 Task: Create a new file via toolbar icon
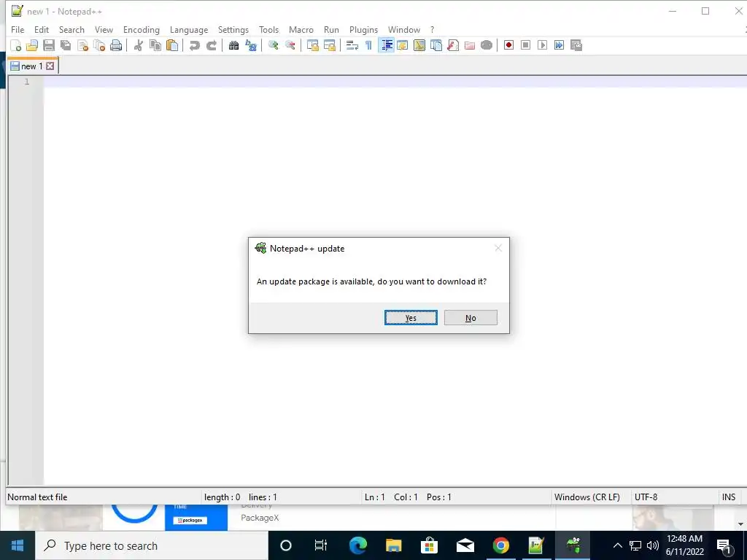(16, 45)
